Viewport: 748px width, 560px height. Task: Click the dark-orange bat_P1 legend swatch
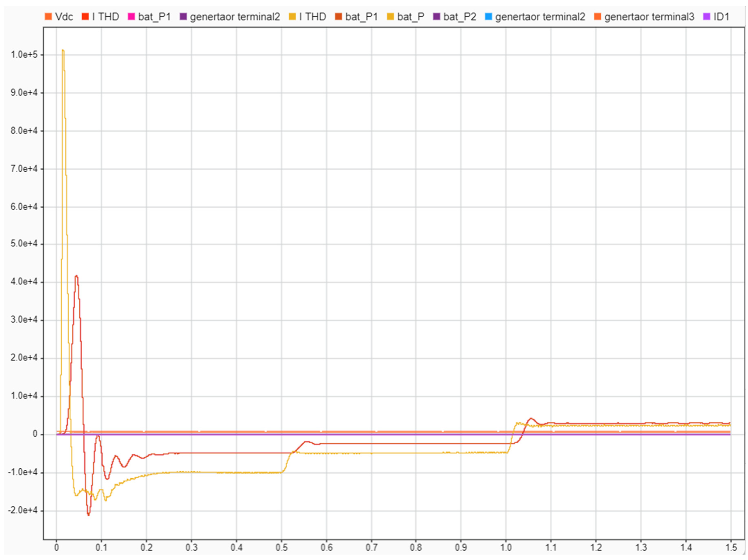coord(339,17)
